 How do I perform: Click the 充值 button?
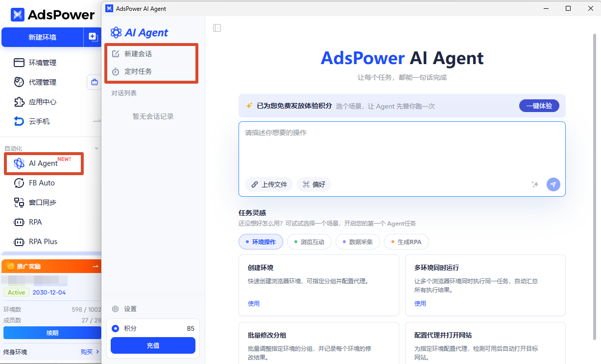pos(153,345)
